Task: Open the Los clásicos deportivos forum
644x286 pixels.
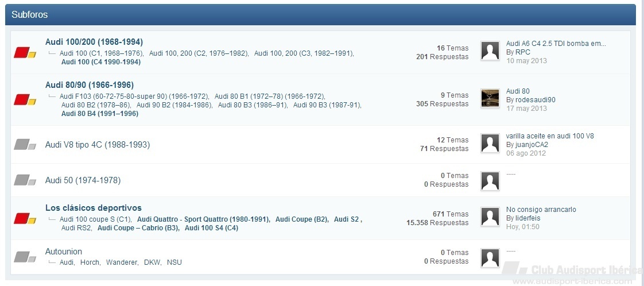Action: (x=94, y=208)
